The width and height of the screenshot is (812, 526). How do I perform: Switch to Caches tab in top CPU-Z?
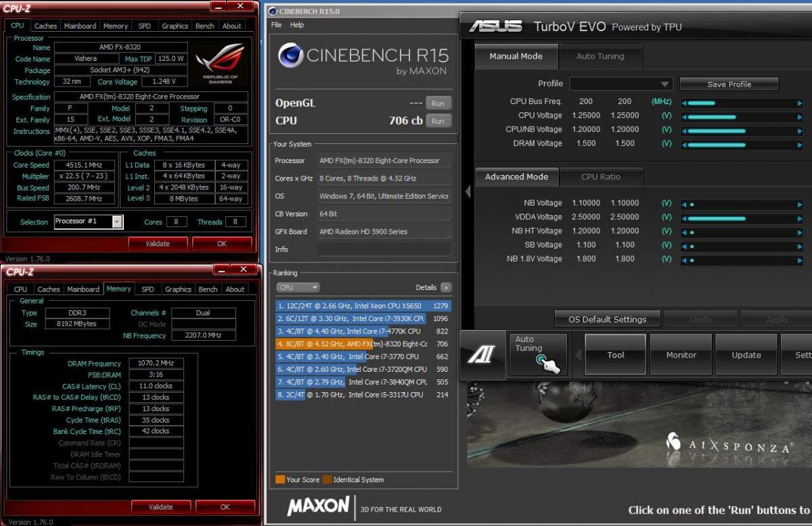[x=45, y=26]
